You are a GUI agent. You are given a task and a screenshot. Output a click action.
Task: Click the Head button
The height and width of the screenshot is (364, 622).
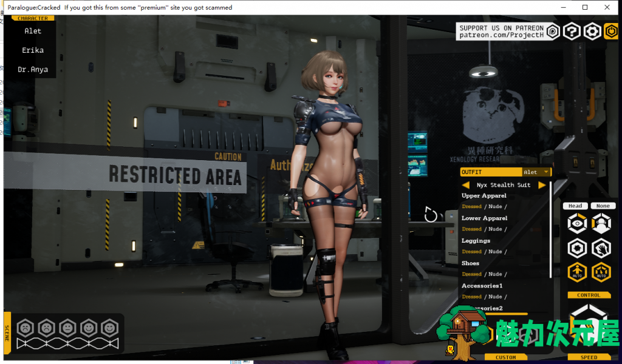click(575, 206)
